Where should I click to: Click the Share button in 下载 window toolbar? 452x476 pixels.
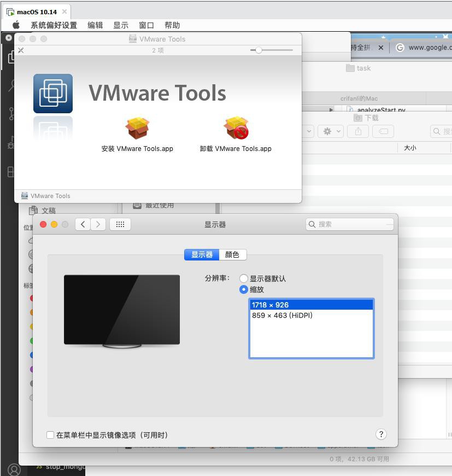(358, 131)
